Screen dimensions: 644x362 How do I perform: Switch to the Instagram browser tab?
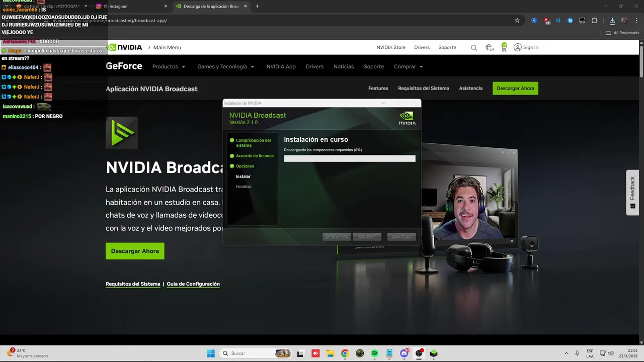[131, 6]
